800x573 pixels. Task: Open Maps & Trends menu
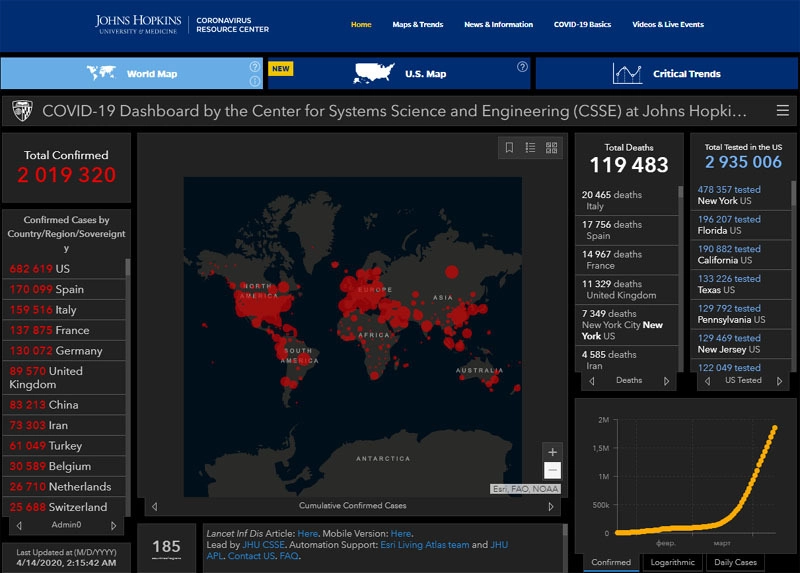[x=417, y=24]
